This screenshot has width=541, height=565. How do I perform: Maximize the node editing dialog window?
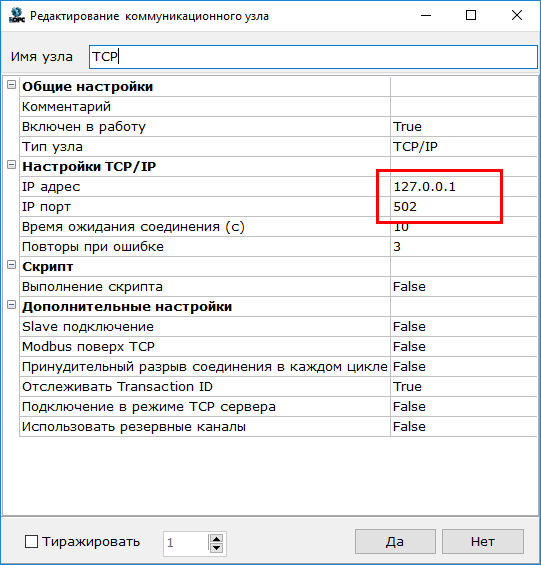coord(471,15)
